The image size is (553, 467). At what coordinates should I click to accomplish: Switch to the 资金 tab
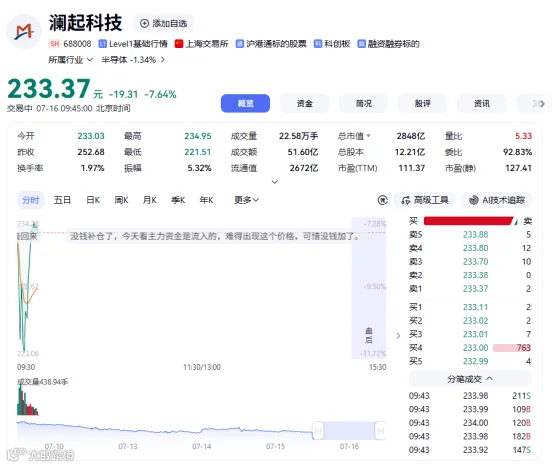pos(304,103)
